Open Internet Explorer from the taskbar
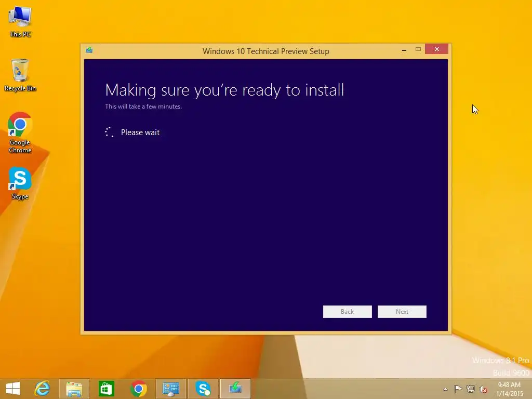The width and height of the screenshot is (532, 399). [43, 389]
